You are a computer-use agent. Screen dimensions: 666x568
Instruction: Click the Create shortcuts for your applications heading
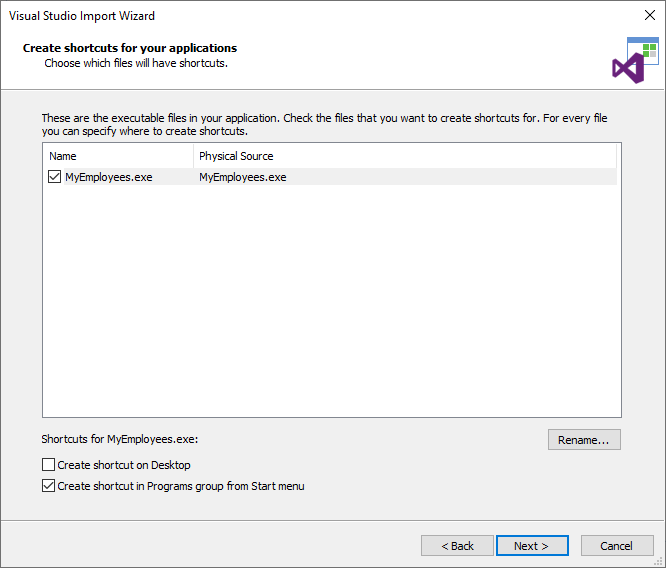(x=130, y=48)
